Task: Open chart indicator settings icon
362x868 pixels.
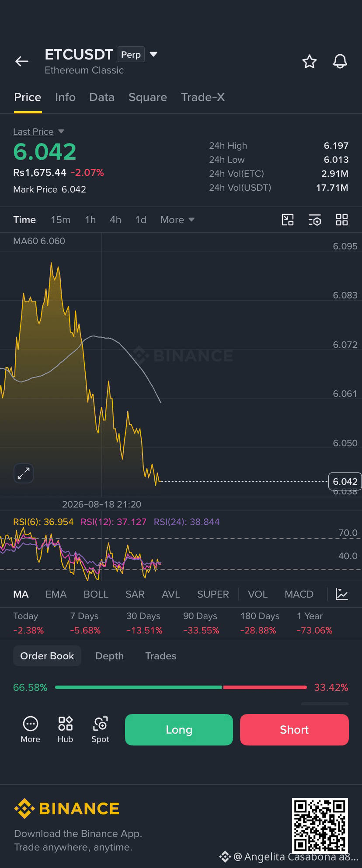Action: (x=315, y=220)
